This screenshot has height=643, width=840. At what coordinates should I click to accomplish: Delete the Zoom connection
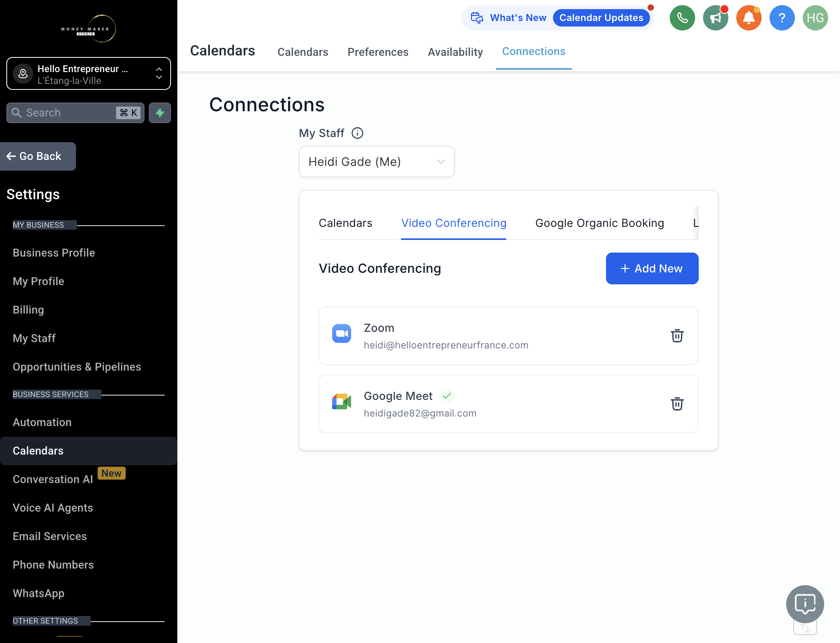coord(677,336)
